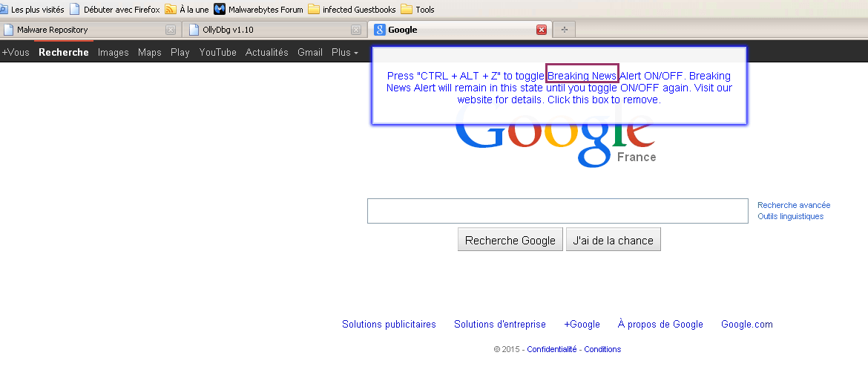Close the Malware Repository tab

click(170, 30)
